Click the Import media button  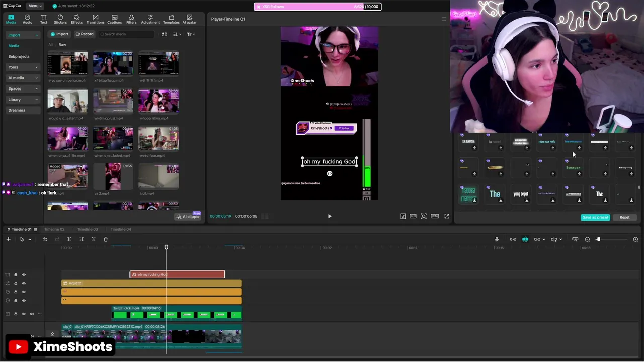(x=59, y=34)
